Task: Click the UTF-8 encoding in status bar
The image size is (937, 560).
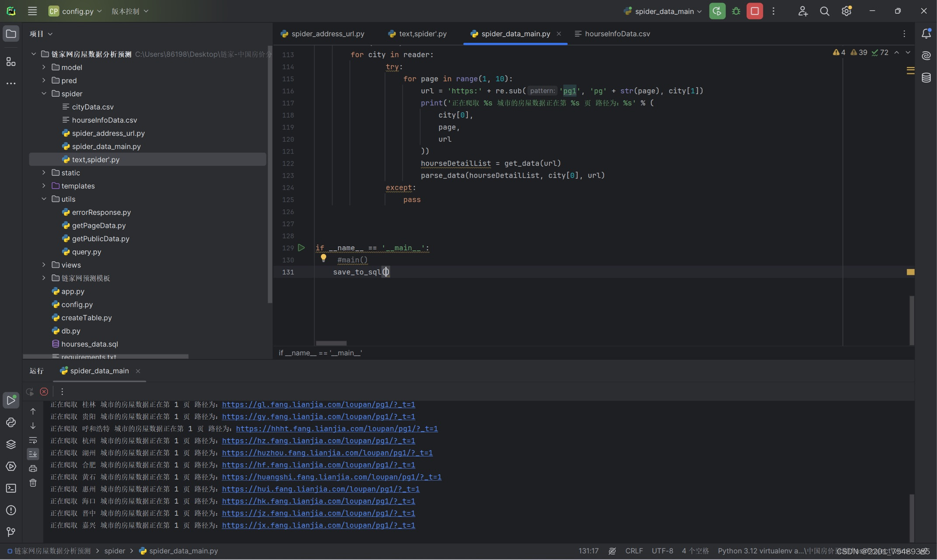Action: pyautogui.click(x=662, y=551)
